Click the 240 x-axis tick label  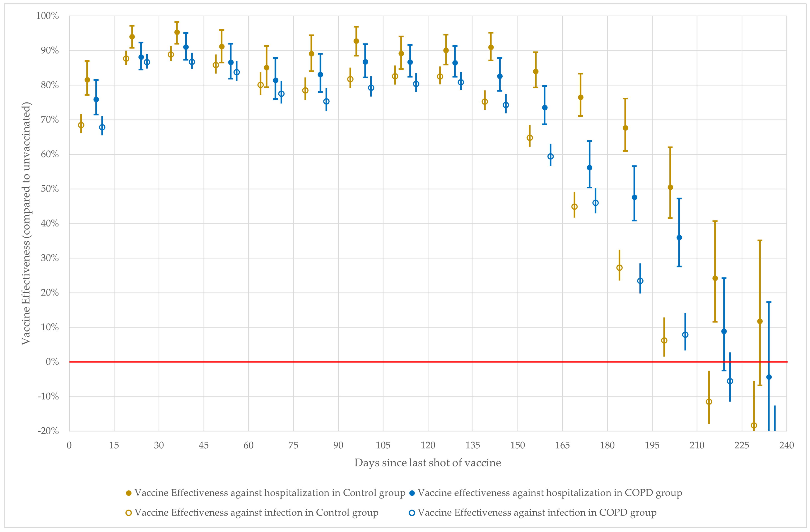coord(786,445)
